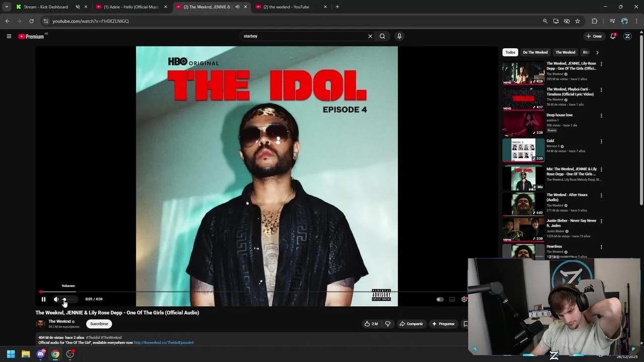Play Timeless (Official Lyric Video) thumbnail
This screenshot has width=644, height=362.
[523, 99]
